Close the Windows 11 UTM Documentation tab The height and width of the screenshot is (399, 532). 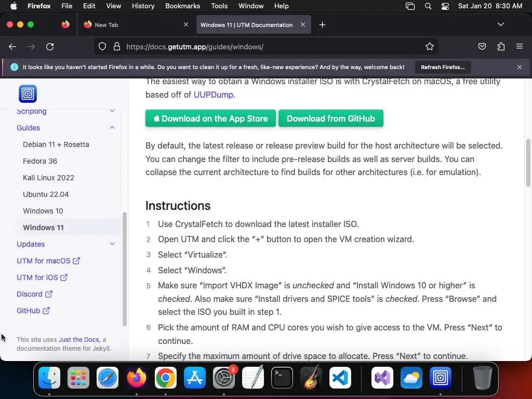tap(303, 24)
